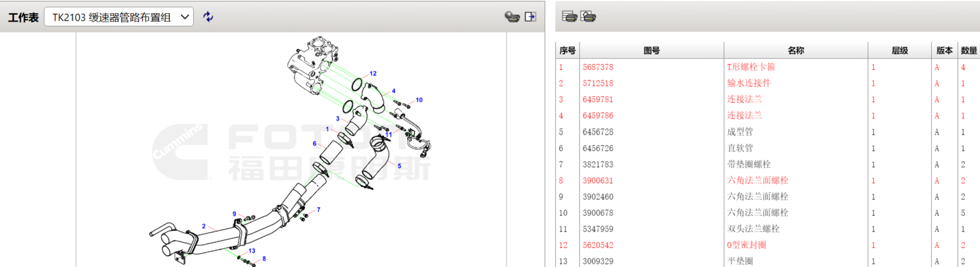Click 六角法兰面螺栓 in row 10
980x267 pixels.
pyautogui.click(x=758, y=213)
